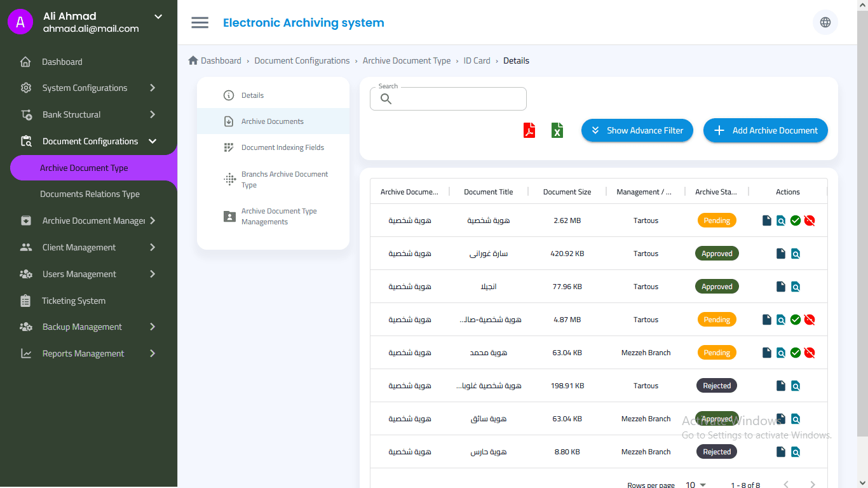Export table to Excel spreadsheet

point(557,130)
